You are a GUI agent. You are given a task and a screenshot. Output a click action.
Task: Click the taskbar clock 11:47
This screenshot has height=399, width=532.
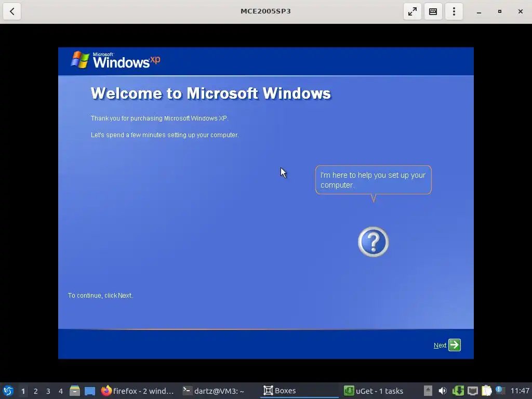click(x=520, y=391)
